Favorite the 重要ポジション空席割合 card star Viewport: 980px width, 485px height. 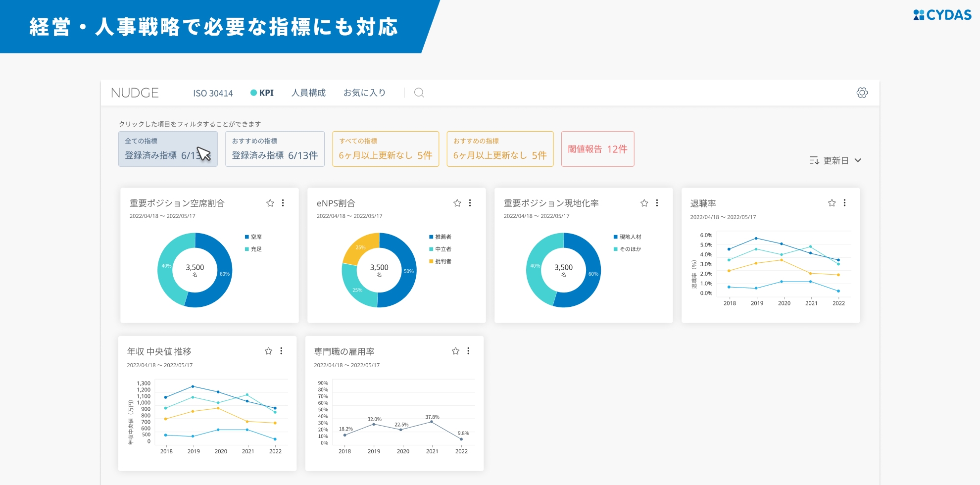pyautogui.click(x=270, y=203)
